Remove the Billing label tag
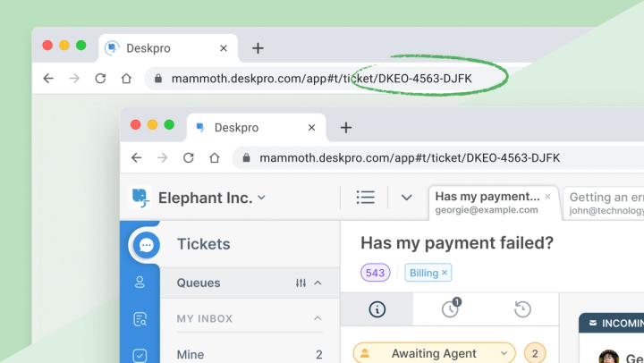This screenshot has width=644, height=363. (x=445, y=273)
